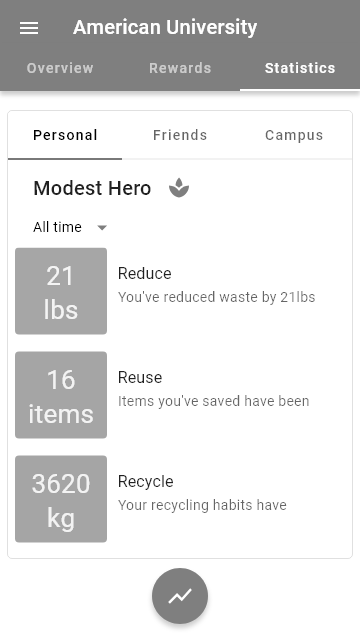Open the Campus sub-tab
The image size is (360, 640).
pos(294,135)
